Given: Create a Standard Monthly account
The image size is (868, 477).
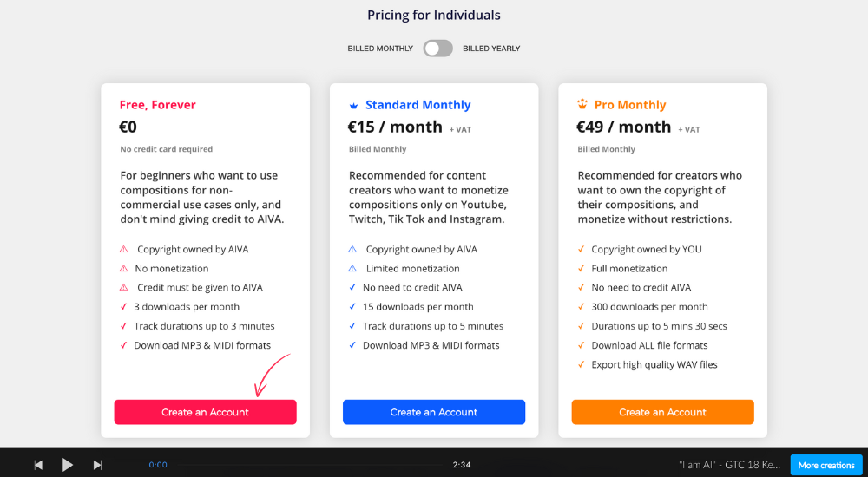Looking at the screenshot, I should point(434,412).
